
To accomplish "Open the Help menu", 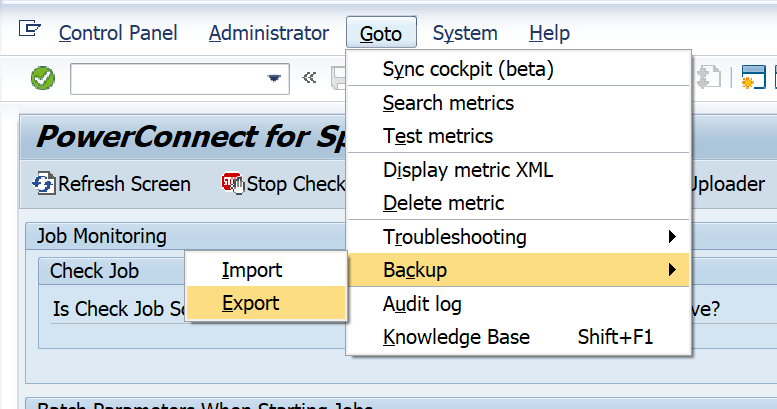I will 549,33.
